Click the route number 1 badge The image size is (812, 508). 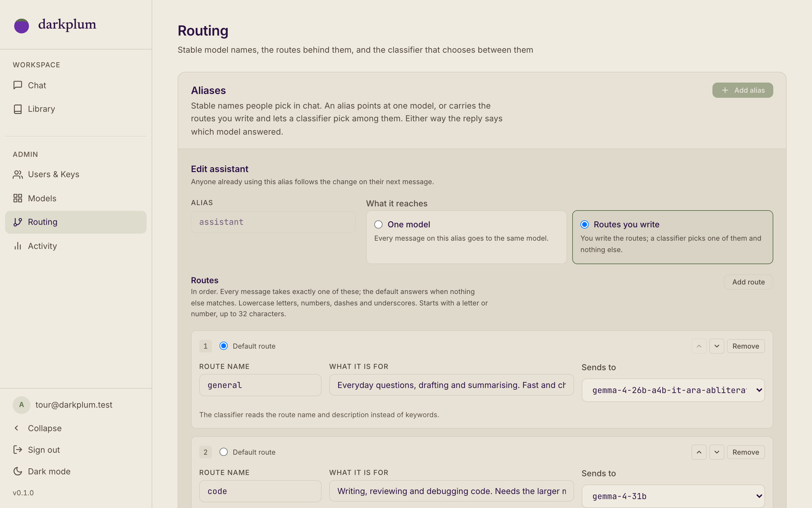pos(205,346)
